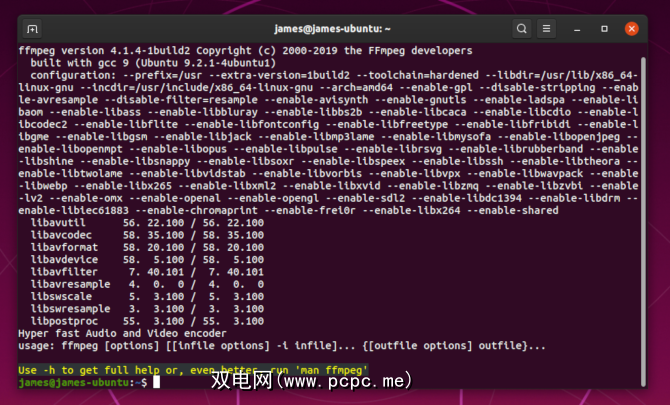The height and width of the screenshot is (405, 670).
Task: Click the 'libavfilter' row
Action: 147,272
